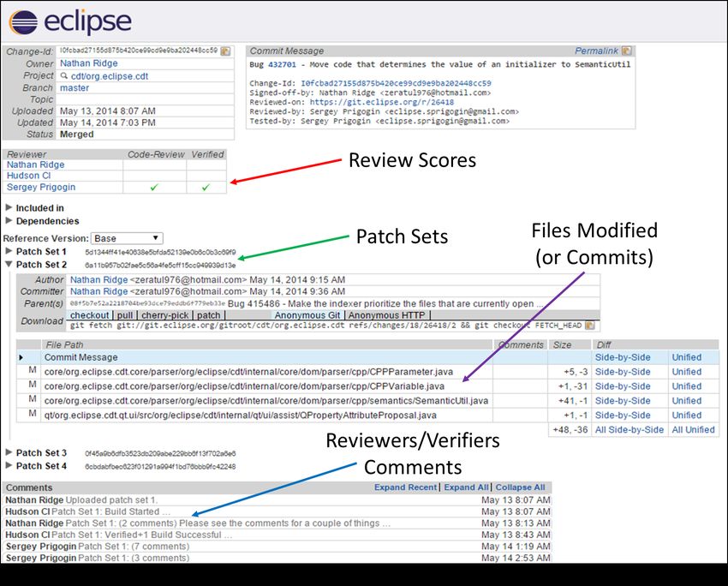Click Expand Recent comments
728x586 pixels.
click(x=405, y=487)
